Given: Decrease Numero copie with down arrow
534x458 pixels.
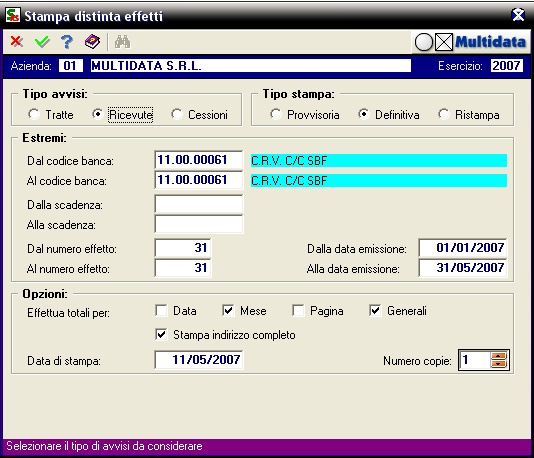Looking at the screenshot, I should pyautogui.click(x=499, y=364).
